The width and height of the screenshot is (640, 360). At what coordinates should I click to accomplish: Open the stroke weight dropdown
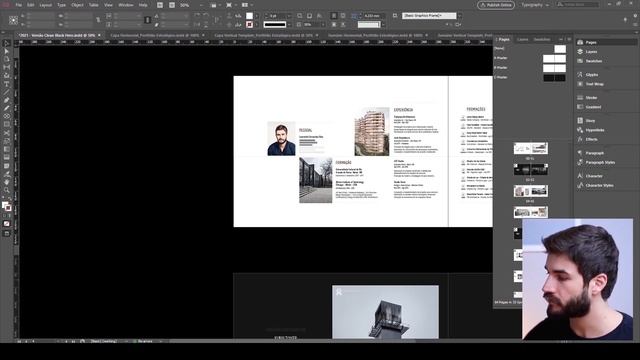(x=289, y=16)
